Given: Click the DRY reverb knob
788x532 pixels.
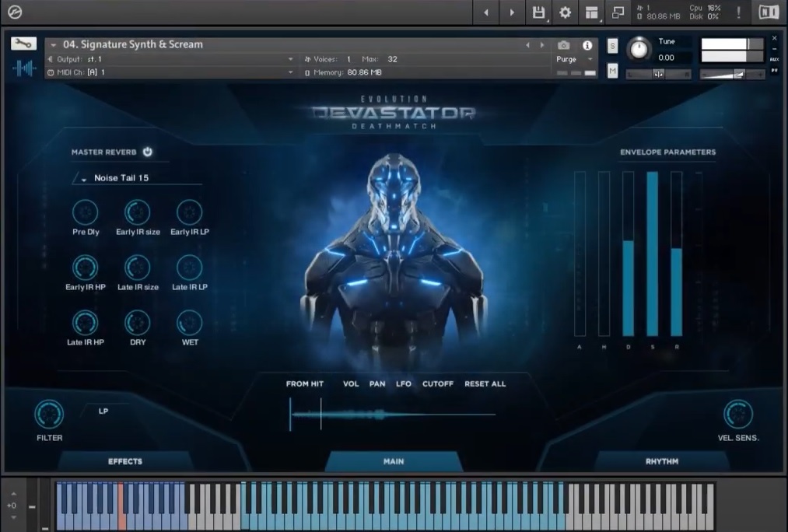Looking at the screenshot, I should click(137, 323).
